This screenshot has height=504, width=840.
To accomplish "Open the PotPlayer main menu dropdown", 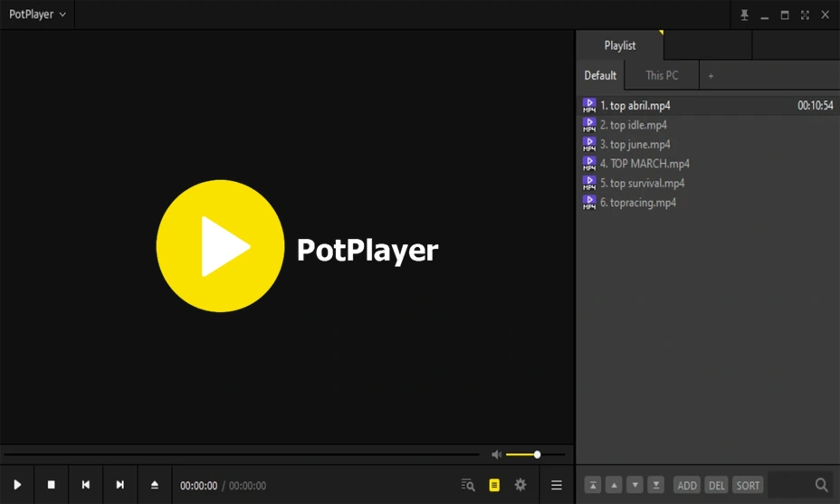I will click(37, 14).
